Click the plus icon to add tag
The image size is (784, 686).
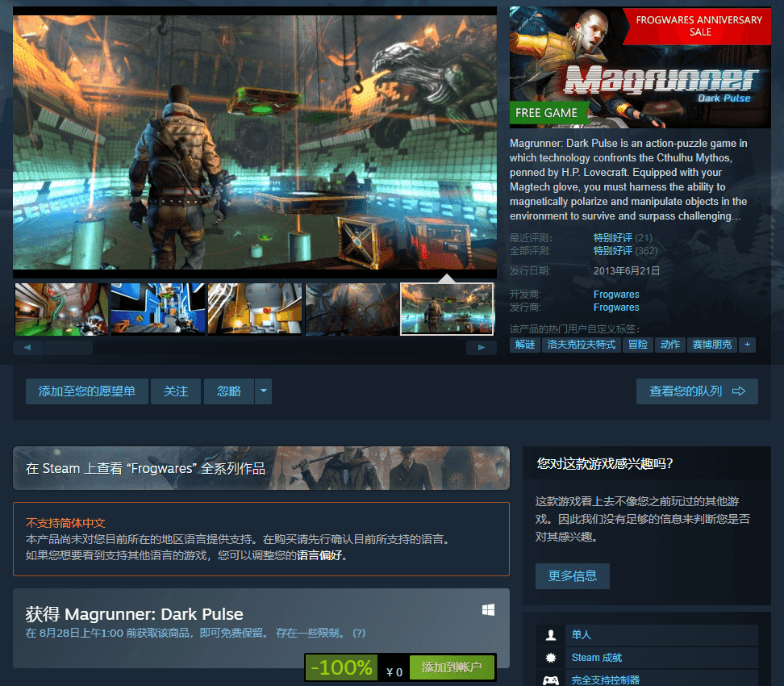(x=747, y=345)
